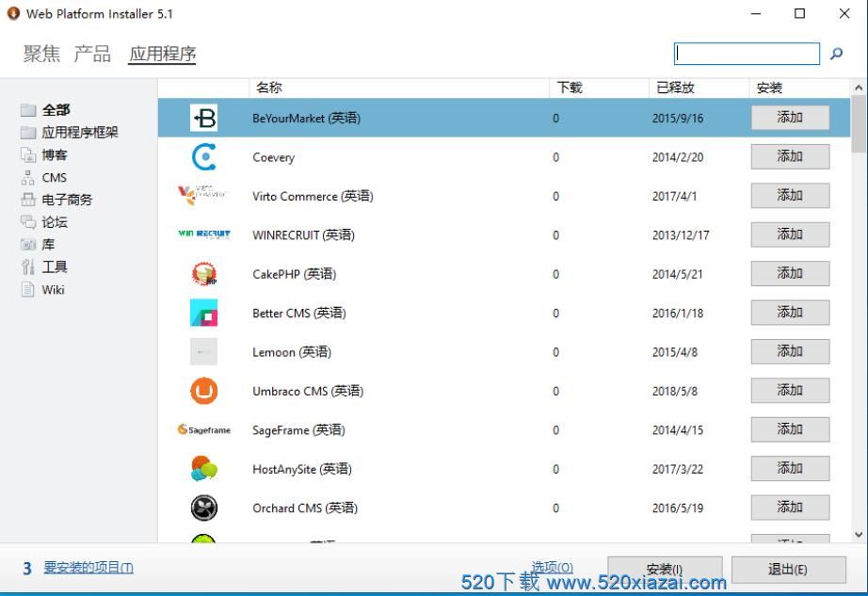Select the 库 category
868x596 pixels.
point(48,245)
